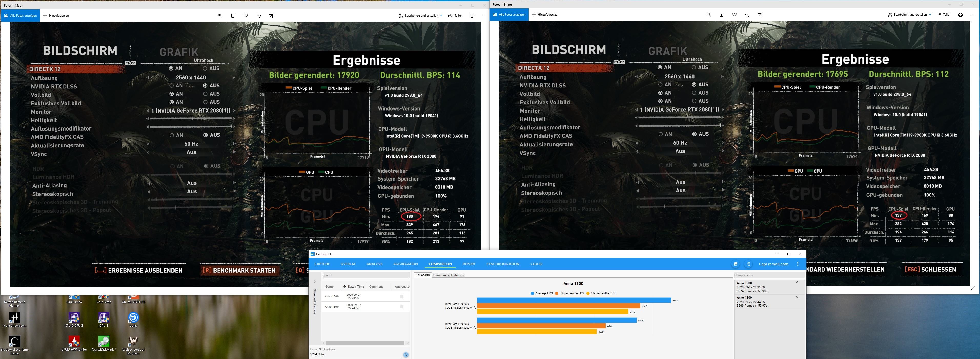Open CapFrameX vertical dots menu
Viewport: 980px width, 359px height.
tap(798, 264)
